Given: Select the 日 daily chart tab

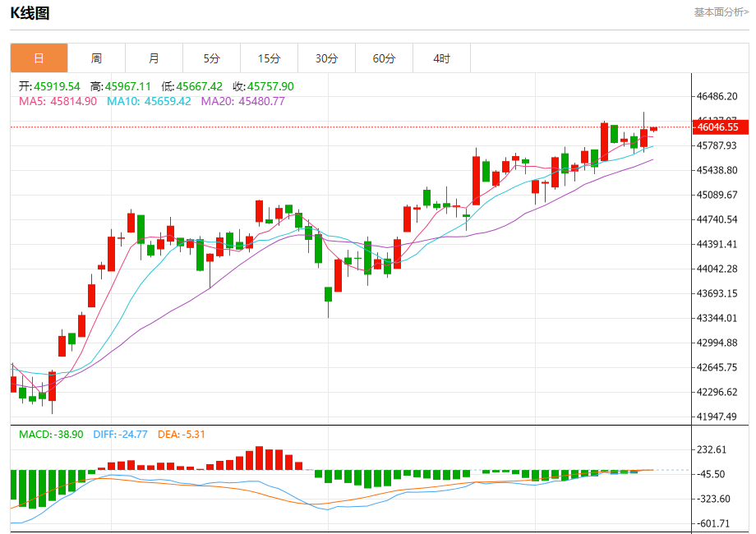Looking at the screenshot, I should click(x=39, y=58).
